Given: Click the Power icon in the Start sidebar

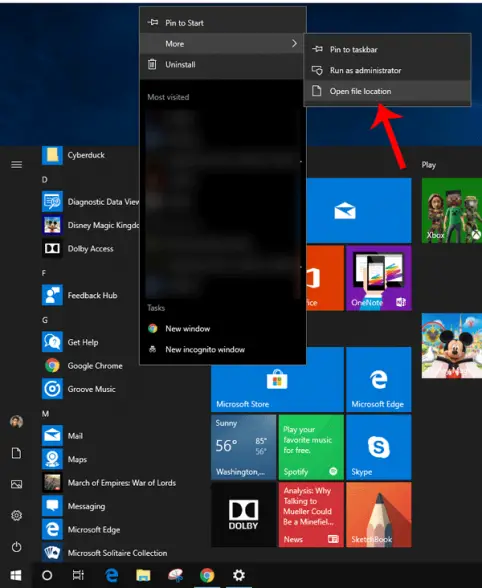Looking at the screenshot, I should coord(16,547).
